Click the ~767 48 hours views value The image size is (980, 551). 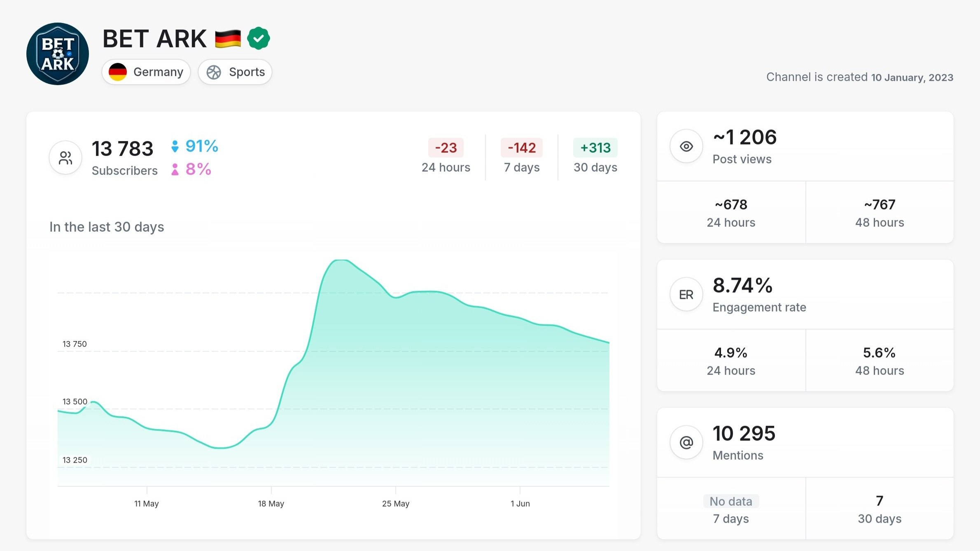[x=880, y=205]
